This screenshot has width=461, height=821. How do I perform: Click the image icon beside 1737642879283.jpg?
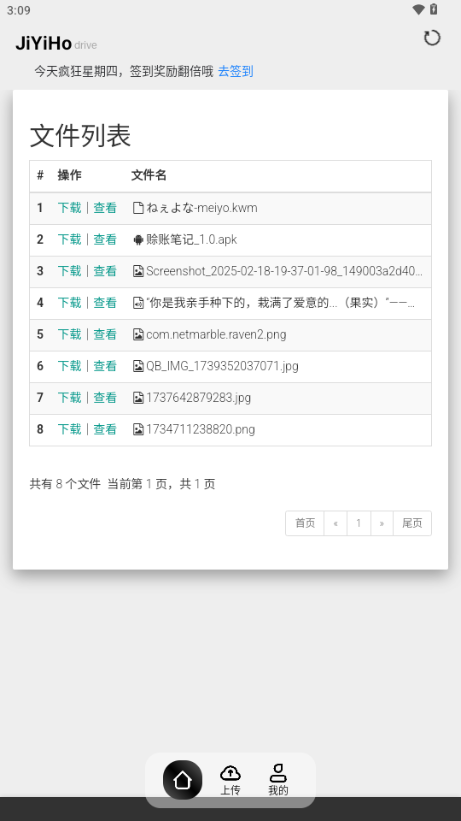point(138,397)
